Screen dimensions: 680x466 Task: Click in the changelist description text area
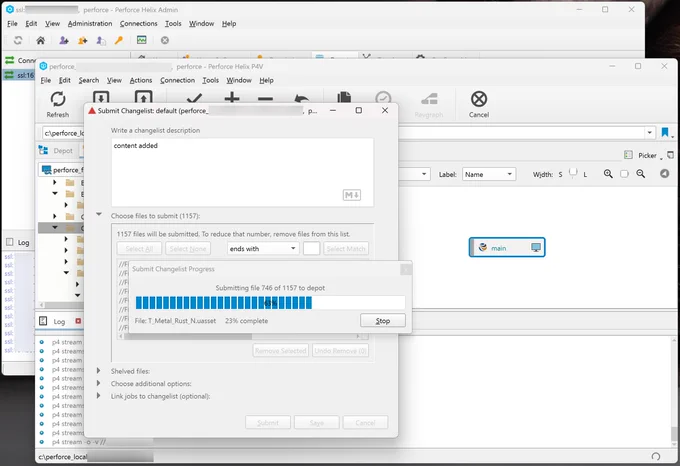(x=242, y=172)
